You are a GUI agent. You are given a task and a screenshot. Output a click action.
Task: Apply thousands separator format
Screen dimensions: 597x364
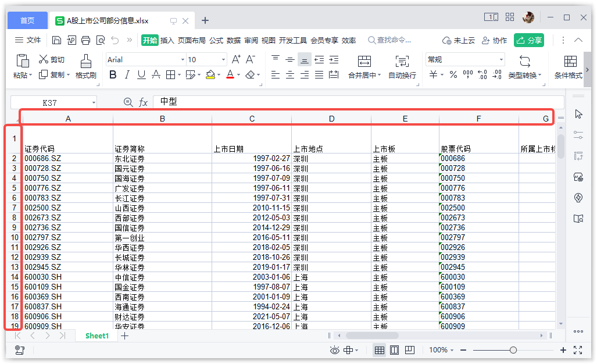(x=467, y=74)
